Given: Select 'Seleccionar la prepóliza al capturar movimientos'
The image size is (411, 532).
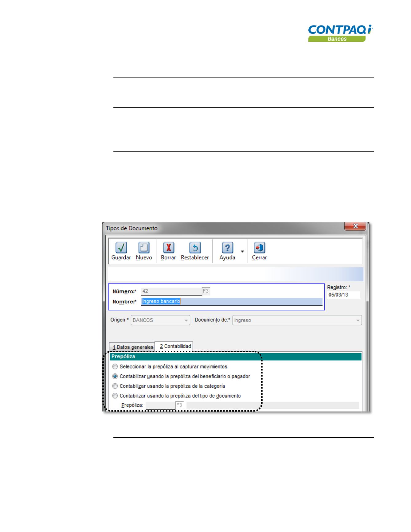Looking at the screenshot, I should pyautogui.click(x=115, y=367).
